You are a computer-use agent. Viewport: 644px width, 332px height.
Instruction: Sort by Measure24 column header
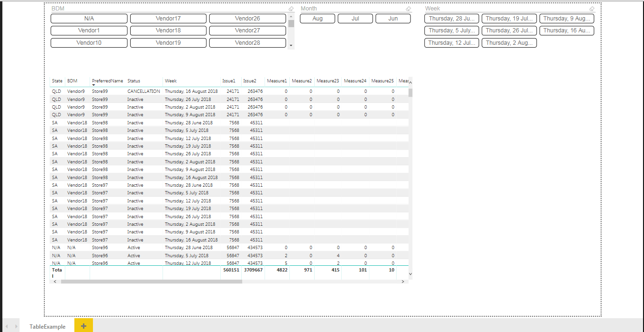tap(355, 81)
